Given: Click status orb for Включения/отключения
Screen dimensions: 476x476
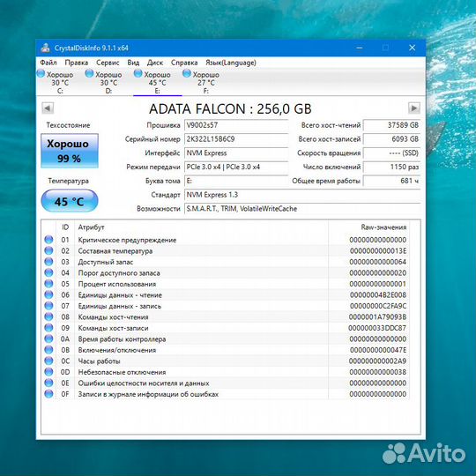Looking at the screenshot, I should tap(48, 350).
